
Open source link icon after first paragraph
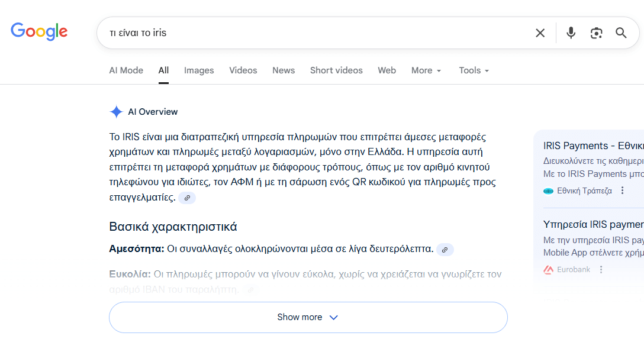coord(187,198)
